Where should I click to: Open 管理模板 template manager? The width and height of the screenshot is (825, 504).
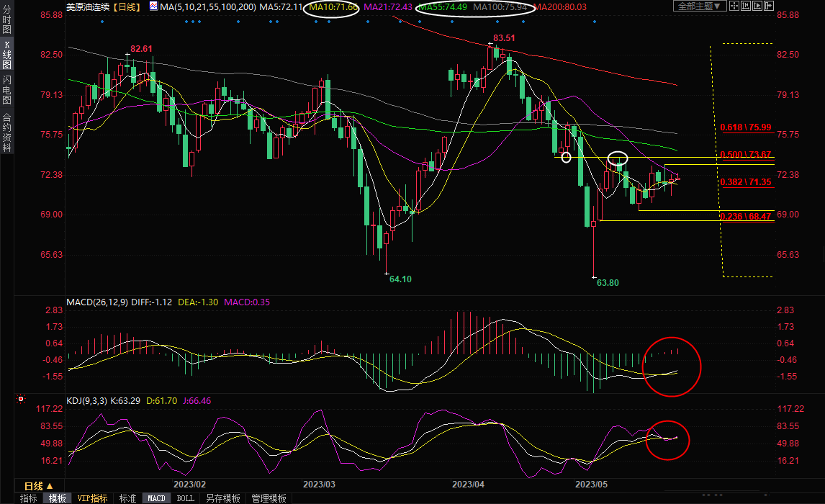coord(268,498)
